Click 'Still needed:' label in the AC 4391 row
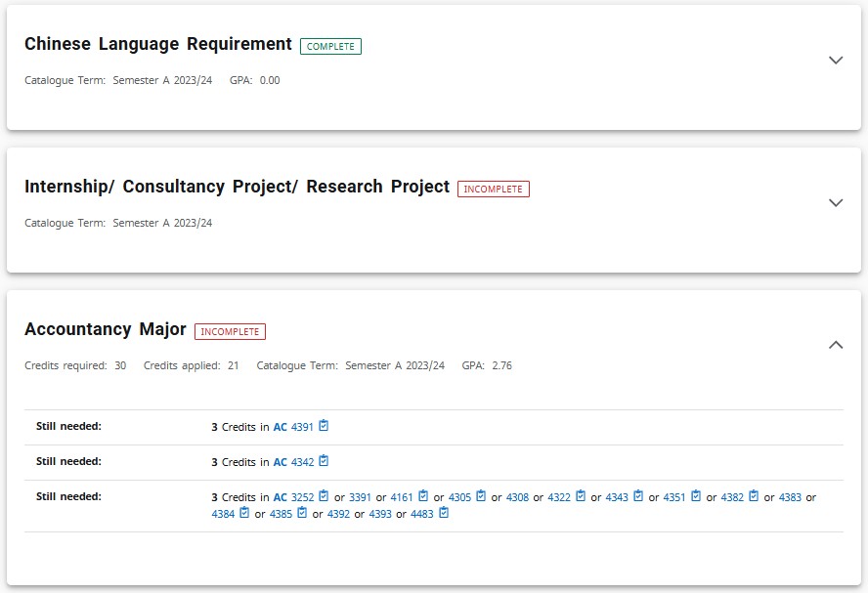 [x=68, y=427]
